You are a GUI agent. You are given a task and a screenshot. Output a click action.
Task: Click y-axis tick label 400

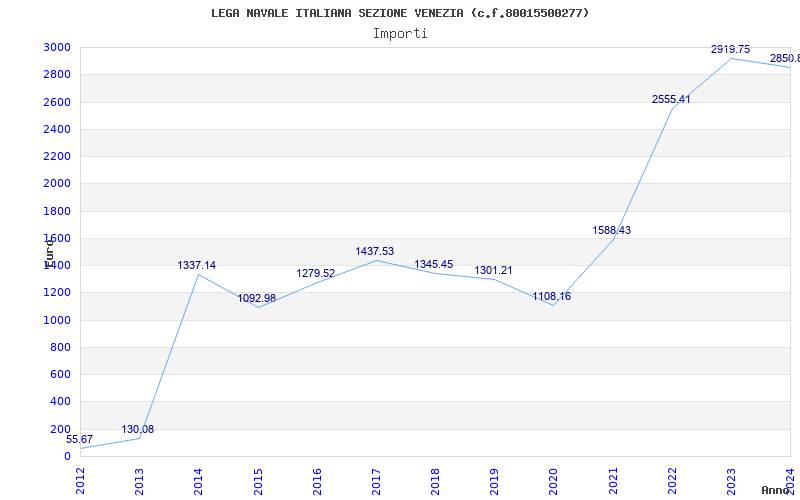click(60, 402)
